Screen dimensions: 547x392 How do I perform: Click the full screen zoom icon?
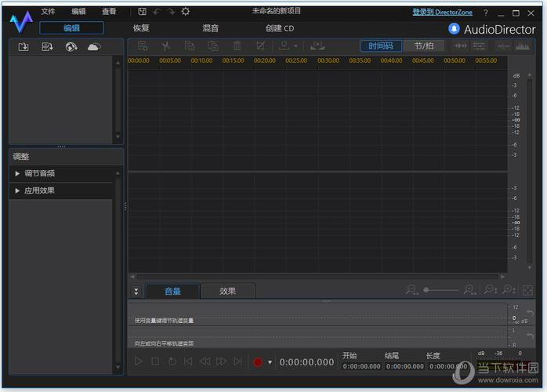click(527, 290)
